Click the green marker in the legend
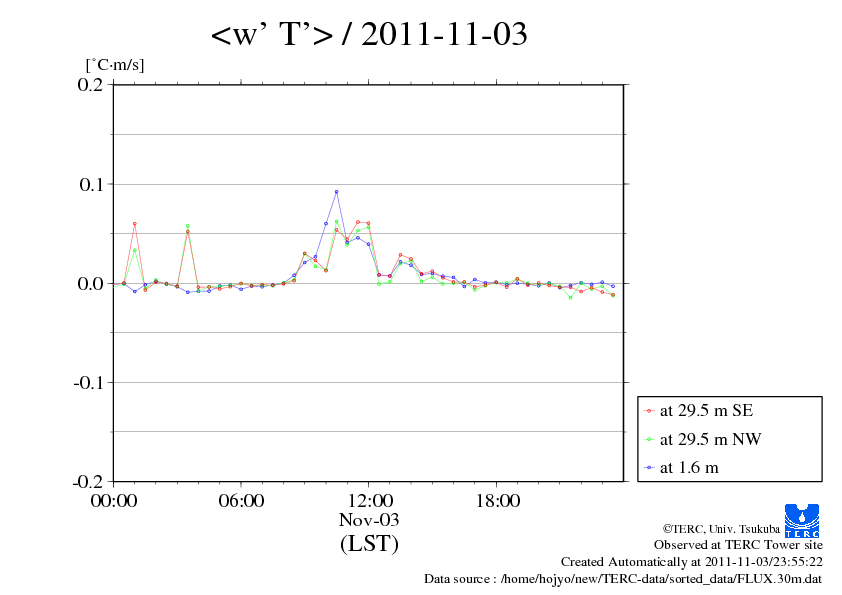842x595 pixels. (x=649, y=440)
